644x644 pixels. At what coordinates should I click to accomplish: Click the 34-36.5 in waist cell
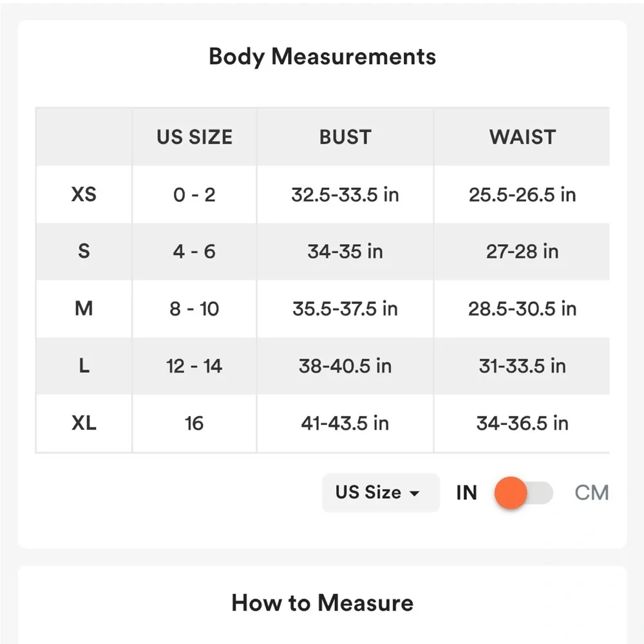(x=522, y=423)
